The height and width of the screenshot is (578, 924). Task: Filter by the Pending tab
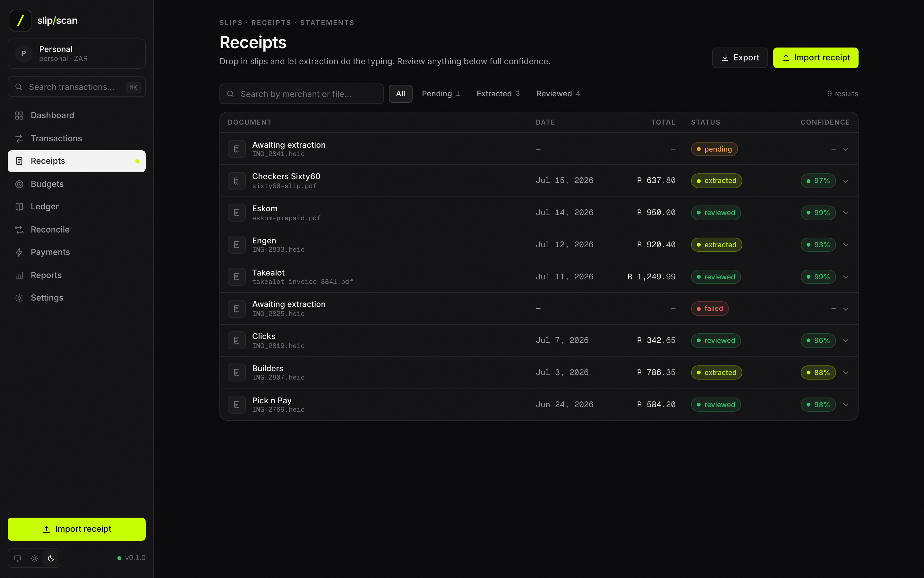441,94
